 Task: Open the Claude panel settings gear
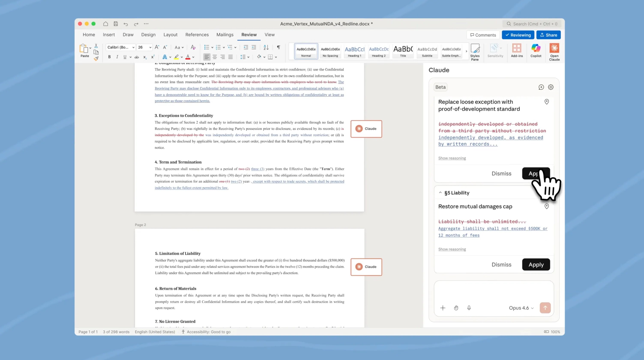point(551,87)
